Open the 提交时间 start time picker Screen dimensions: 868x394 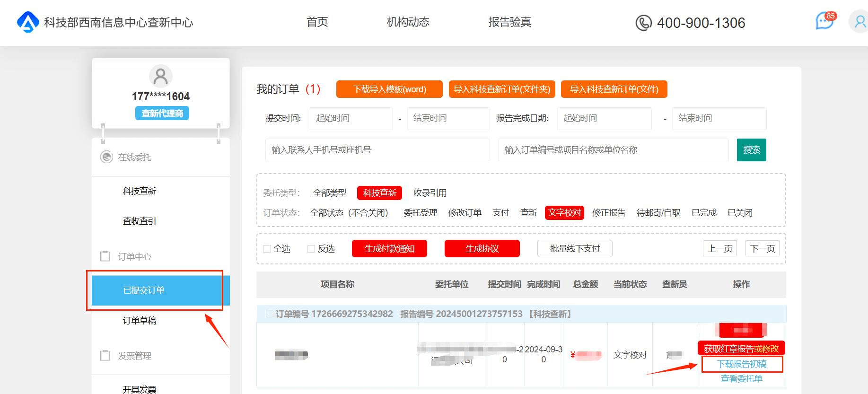coord(351,118)
